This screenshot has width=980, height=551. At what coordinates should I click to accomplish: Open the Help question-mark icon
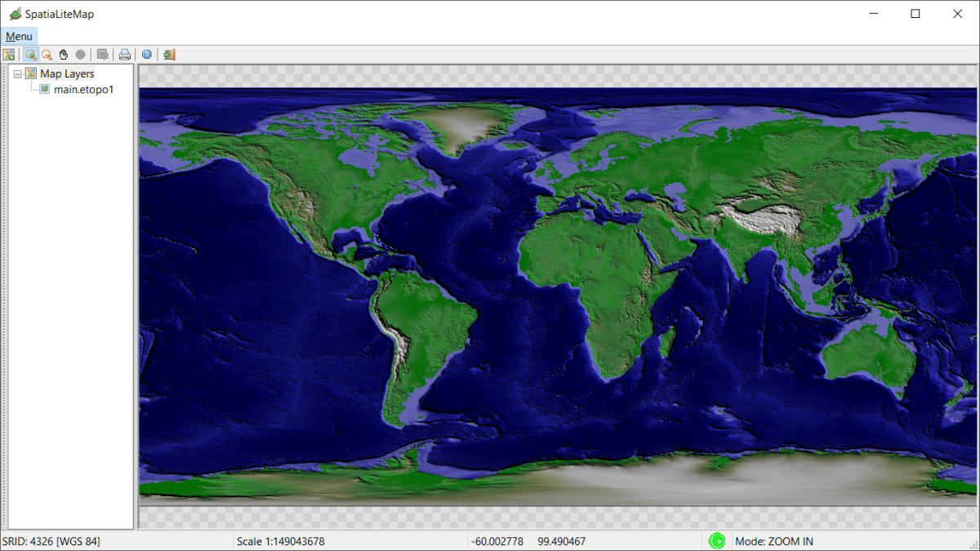pos(146,54)
